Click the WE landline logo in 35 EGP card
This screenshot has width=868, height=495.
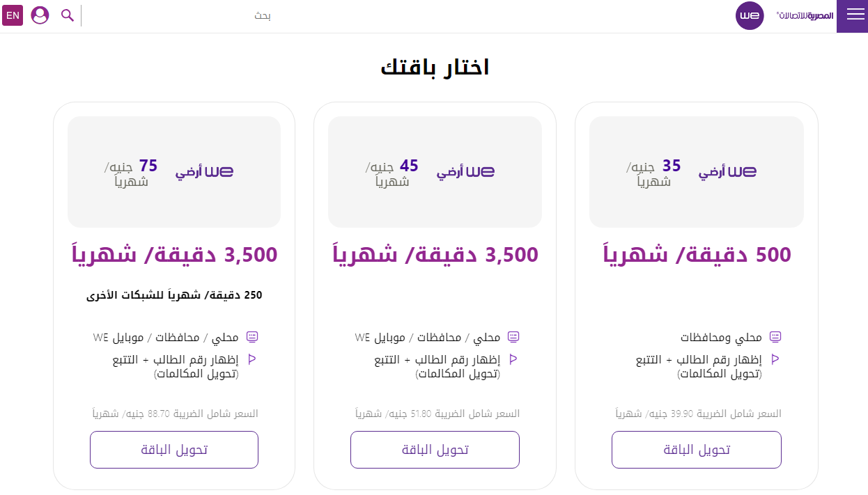click(x=727, y=172)
